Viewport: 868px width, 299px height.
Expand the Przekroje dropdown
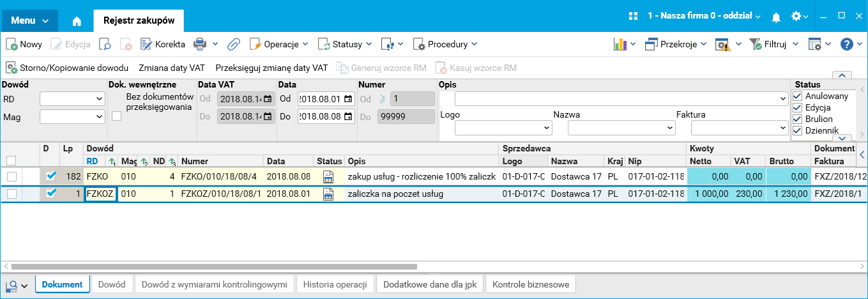(x=676, y=44)
